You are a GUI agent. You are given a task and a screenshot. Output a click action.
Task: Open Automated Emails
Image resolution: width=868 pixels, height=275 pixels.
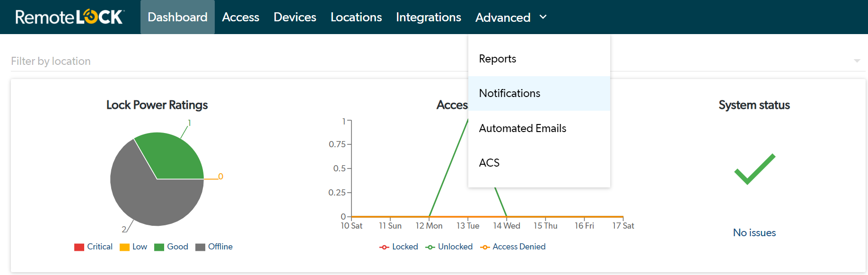(539, 128)
